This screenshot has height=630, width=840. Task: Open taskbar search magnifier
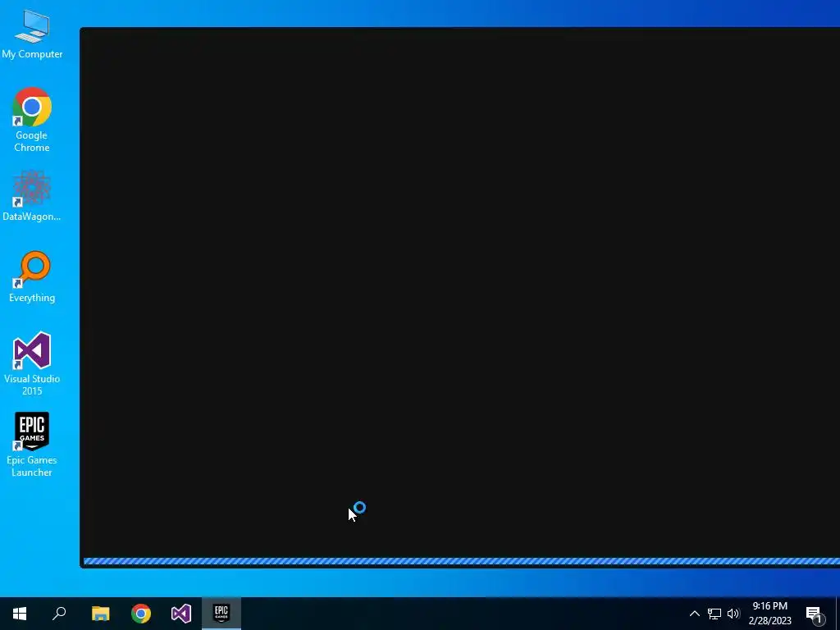click(x=59, y=614)
